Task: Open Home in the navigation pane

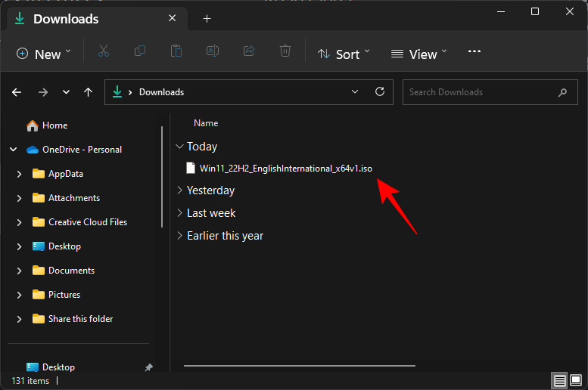Action: coord(47,125)
